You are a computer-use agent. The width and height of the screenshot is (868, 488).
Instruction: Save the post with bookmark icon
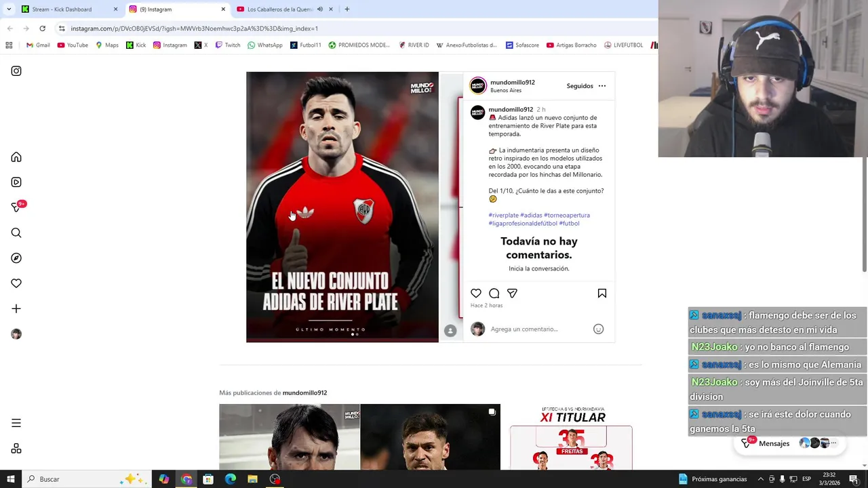[x=602, y=293]
